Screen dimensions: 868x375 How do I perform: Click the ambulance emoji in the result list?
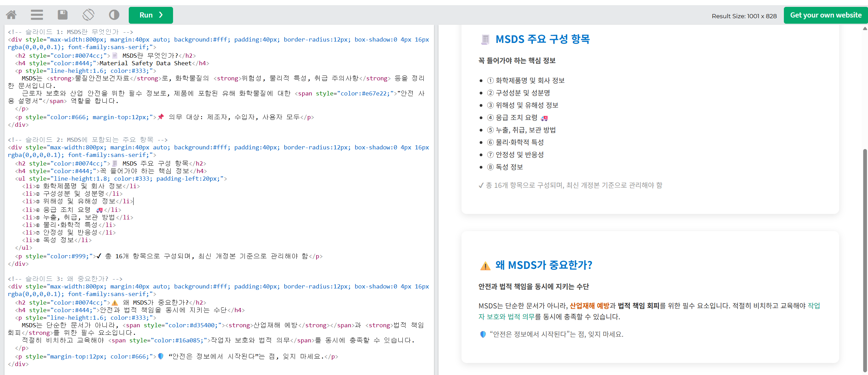point(544,118)
